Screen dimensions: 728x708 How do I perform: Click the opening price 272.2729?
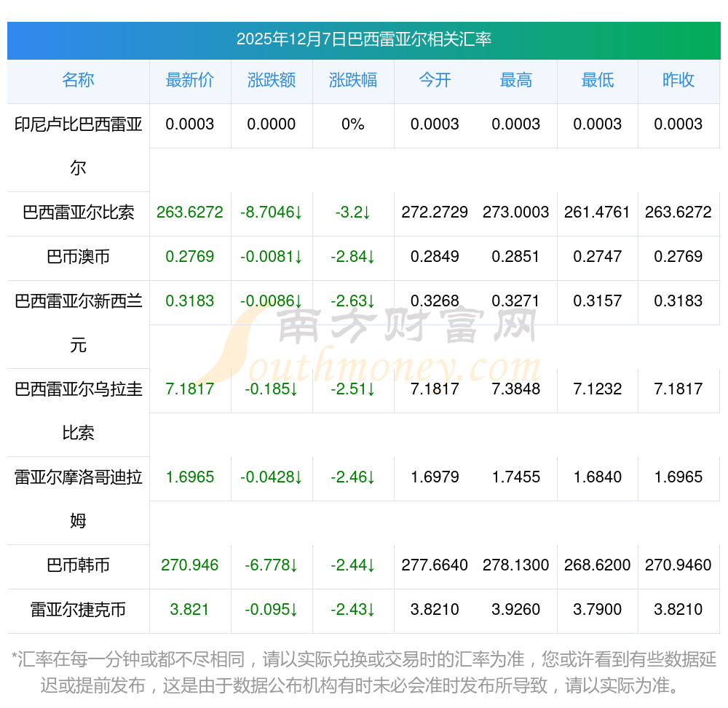(x=435, y=212)
